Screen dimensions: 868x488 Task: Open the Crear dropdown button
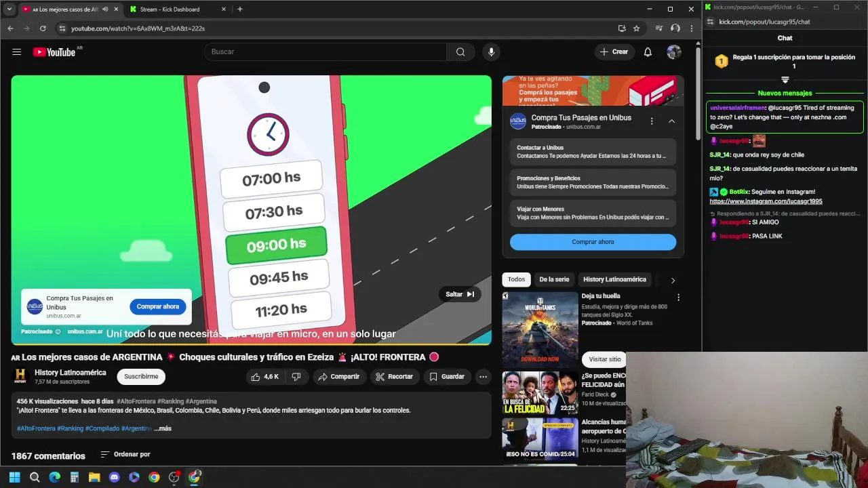(614, 52)
